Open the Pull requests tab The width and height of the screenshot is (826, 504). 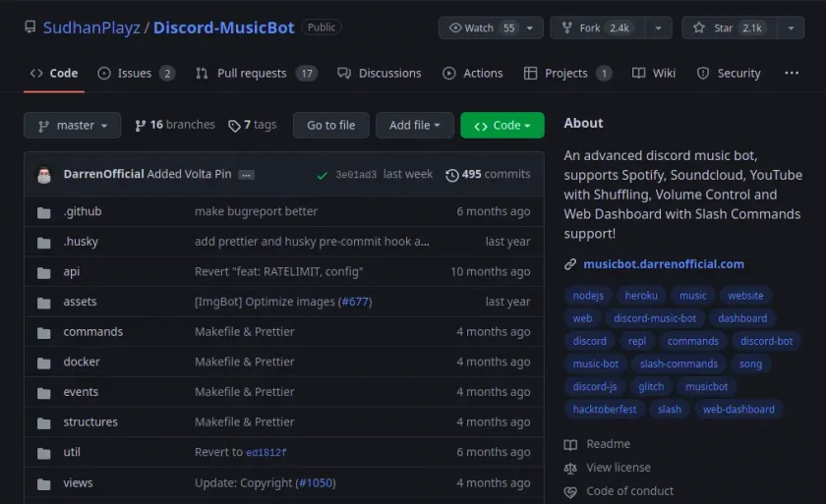257,73
